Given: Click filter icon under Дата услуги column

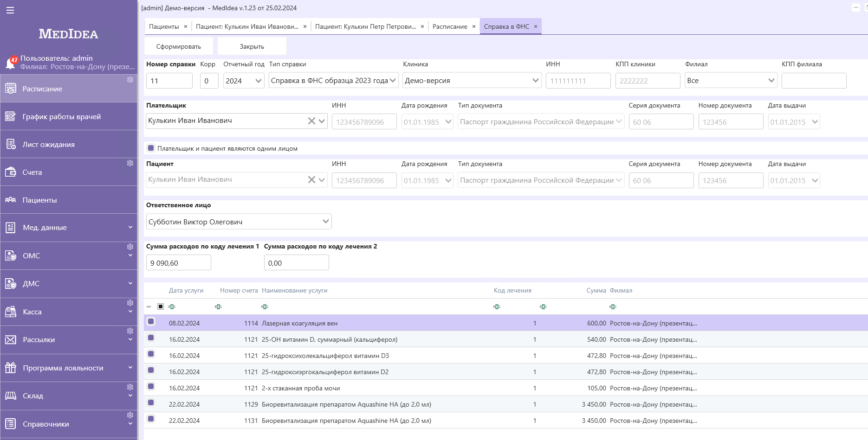Looking at the screenshot, I should 172,306.
